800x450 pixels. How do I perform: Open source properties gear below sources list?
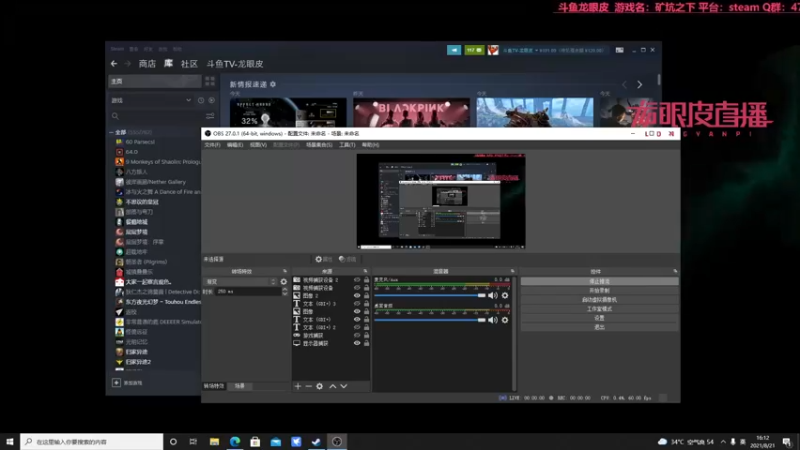point(319,386)
